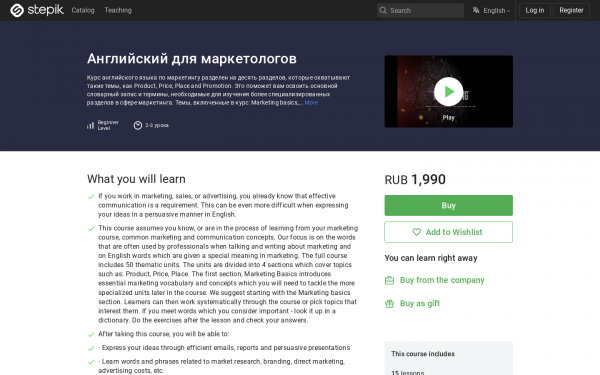The width and height of the screenshot is (600, 375).
Task: Click the course title Английский для маркетологов
Action: click(x=192, y=59)
